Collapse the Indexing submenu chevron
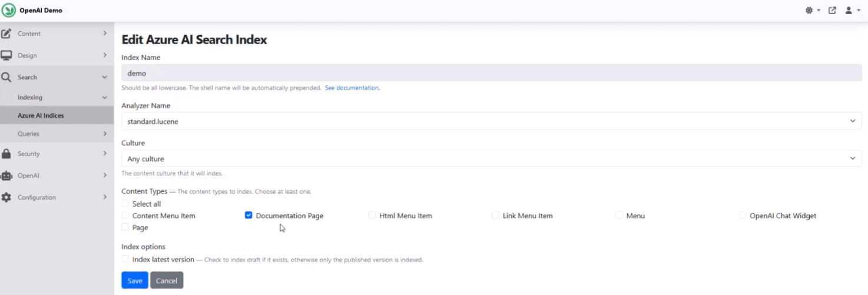This screenshot has height=295, width=868. 105,97
